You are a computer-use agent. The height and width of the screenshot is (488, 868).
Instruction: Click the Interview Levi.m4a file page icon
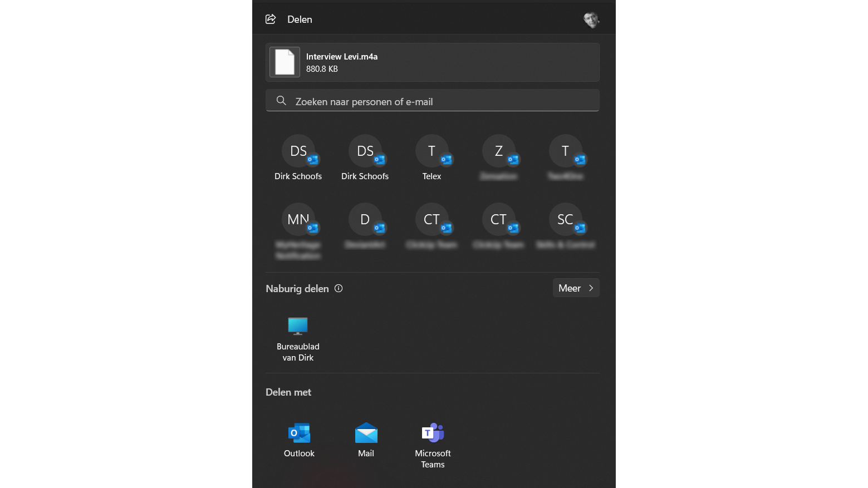(285, 62)
